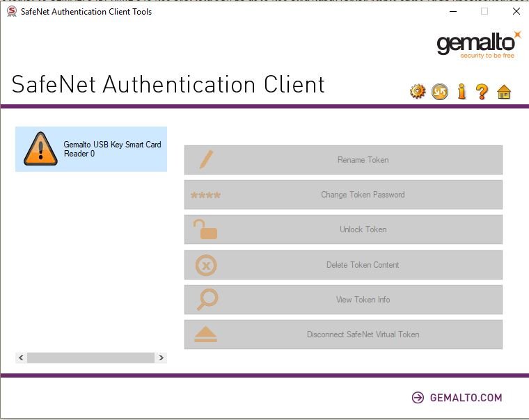This screenshot has height=420, width=529.
Task: Click the Change Token Password button
Action: tap(343, 195)
